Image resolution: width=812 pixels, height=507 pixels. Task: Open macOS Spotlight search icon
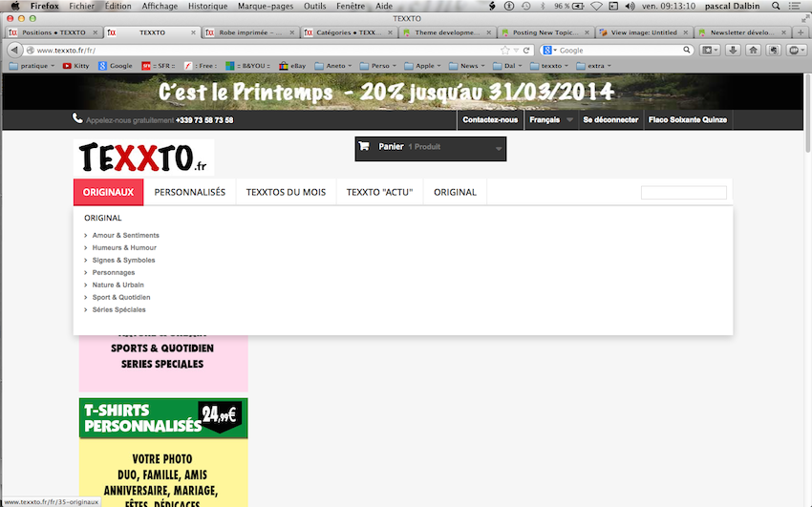tap(776, 7)
